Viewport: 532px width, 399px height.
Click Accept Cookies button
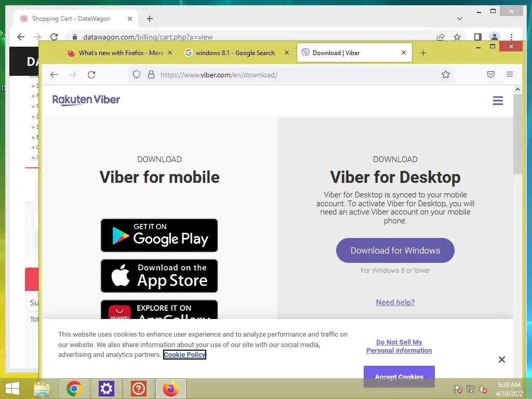click(399, 376)
